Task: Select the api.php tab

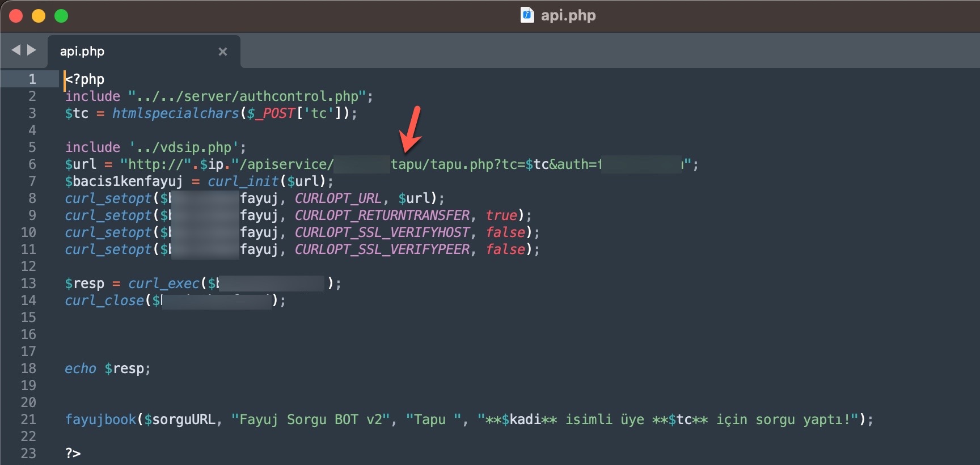Action: [144, 52]
